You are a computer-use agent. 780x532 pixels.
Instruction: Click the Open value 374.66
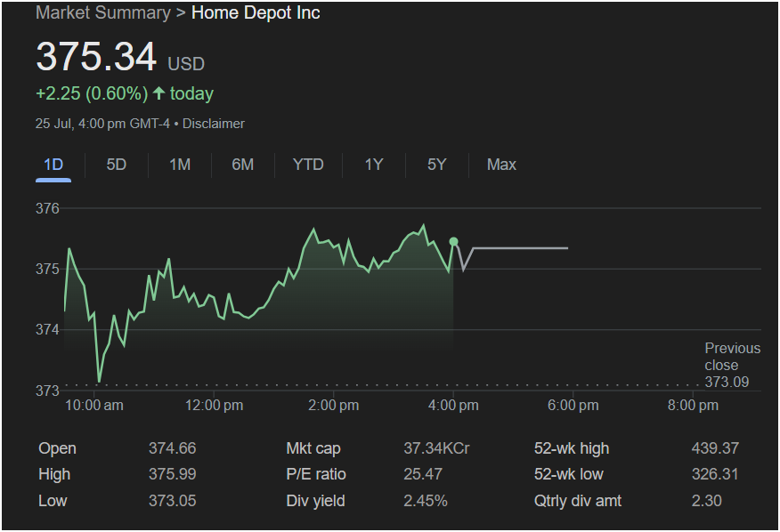coord(172,448)
